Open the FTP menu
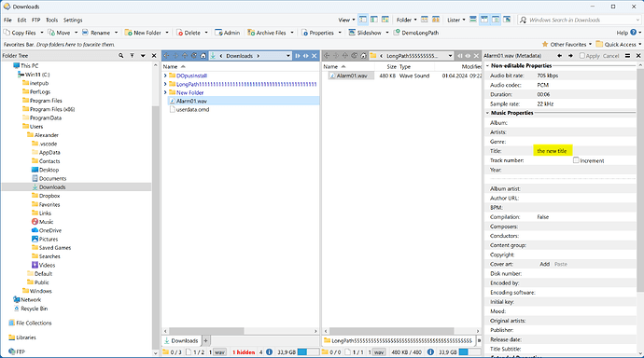Image resolution: width=644 pixels, height=358 pixels. point(36,20)
